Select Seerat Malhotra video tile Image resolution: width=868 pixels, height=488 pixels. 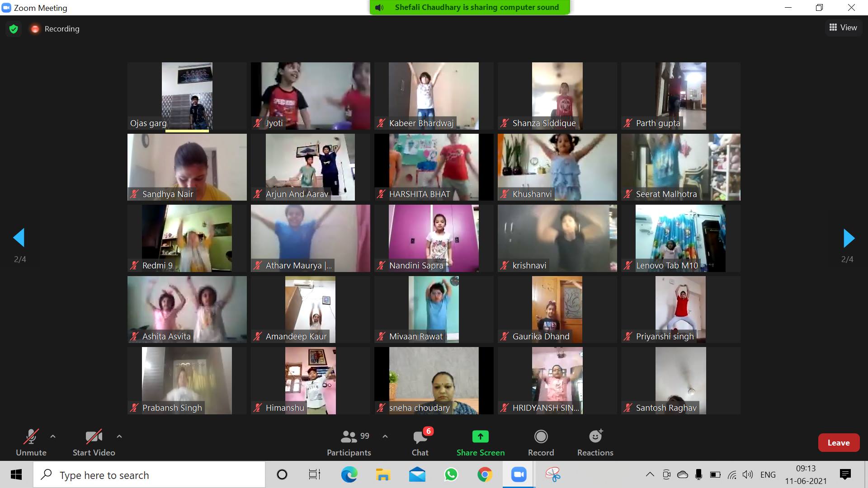pos(681,167)
